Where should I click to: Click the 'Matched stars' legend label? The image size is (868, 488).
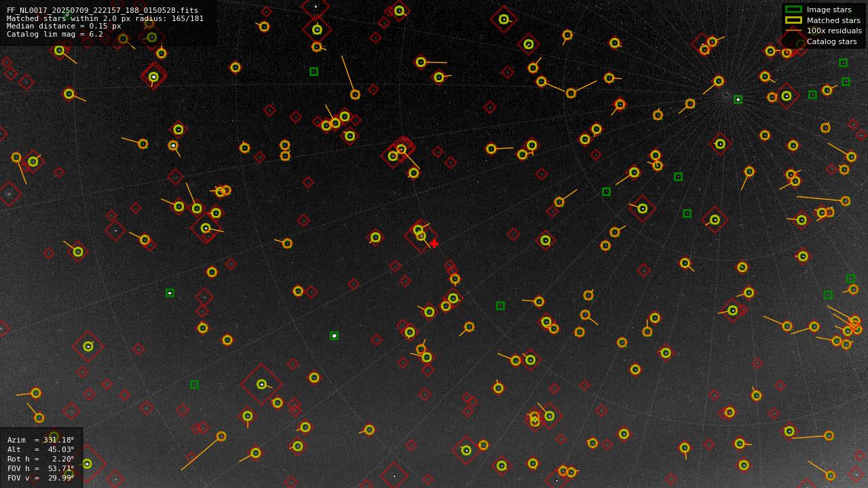(833, 20)
